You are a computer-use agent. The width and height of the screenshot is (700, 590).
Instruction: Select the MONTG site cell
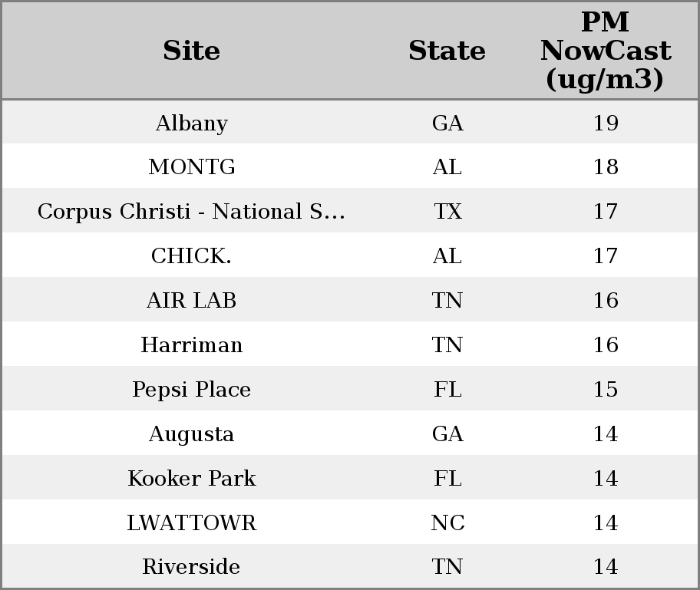point(191,167)
